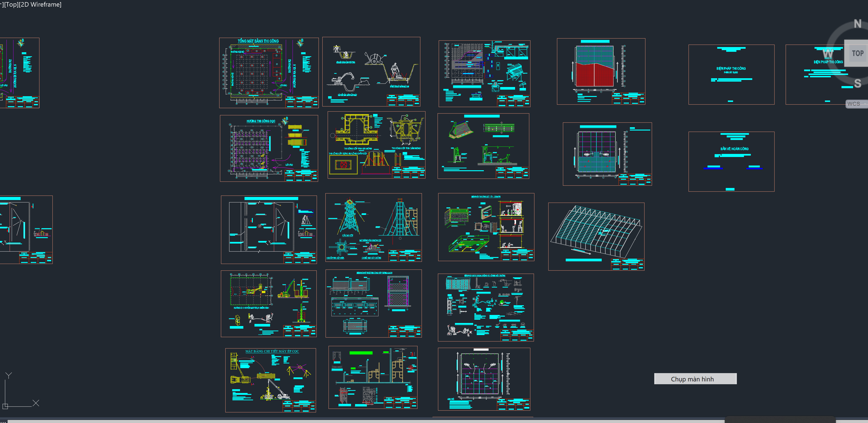Click the sheet with white door outlines and surveyor
The width and height of the screenshot is (868, 423).
click(269, 230)
